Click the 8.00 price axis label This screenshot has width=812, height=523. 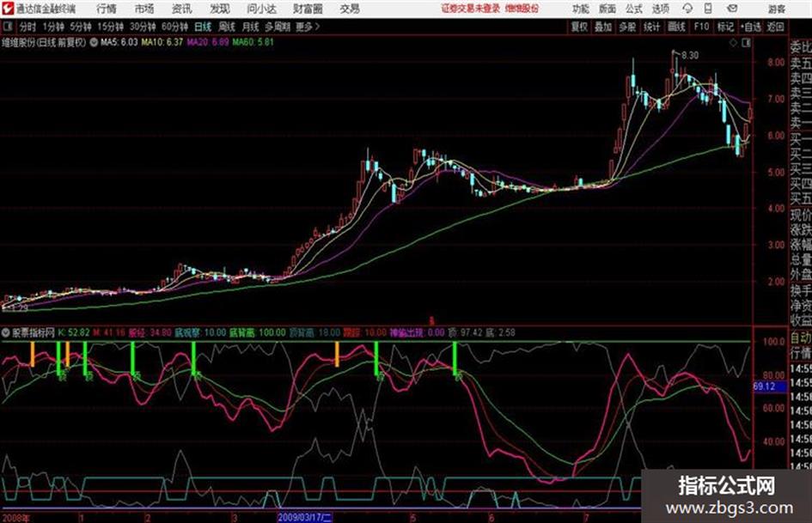pyautogui.click(x=776, y=62)
